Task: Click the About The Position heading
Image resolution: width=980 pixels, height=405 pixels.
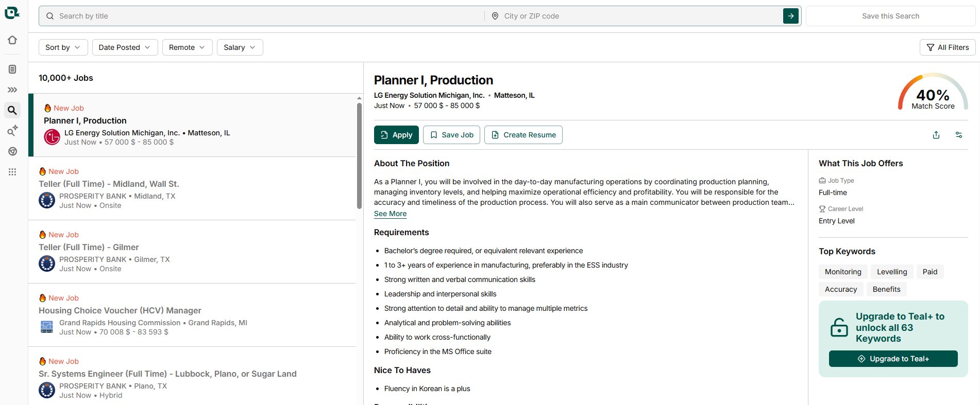Action: point(412,164)
